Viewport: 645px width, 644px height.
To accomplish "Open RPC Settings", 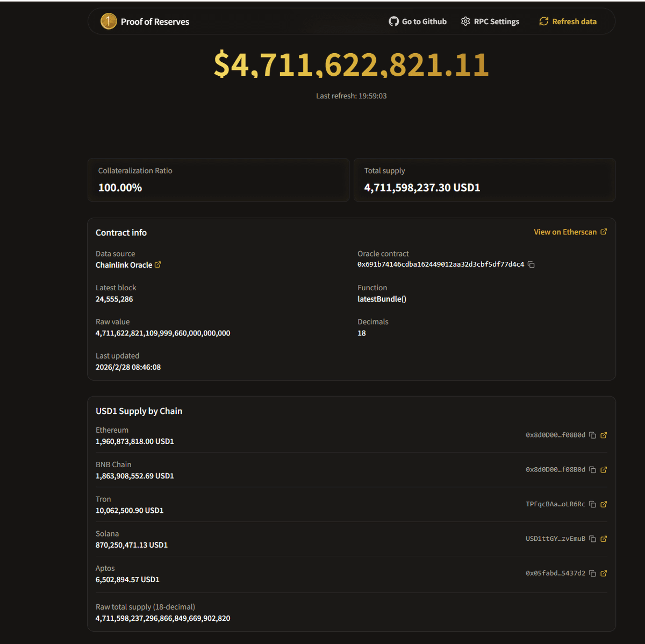I will 490,22.
